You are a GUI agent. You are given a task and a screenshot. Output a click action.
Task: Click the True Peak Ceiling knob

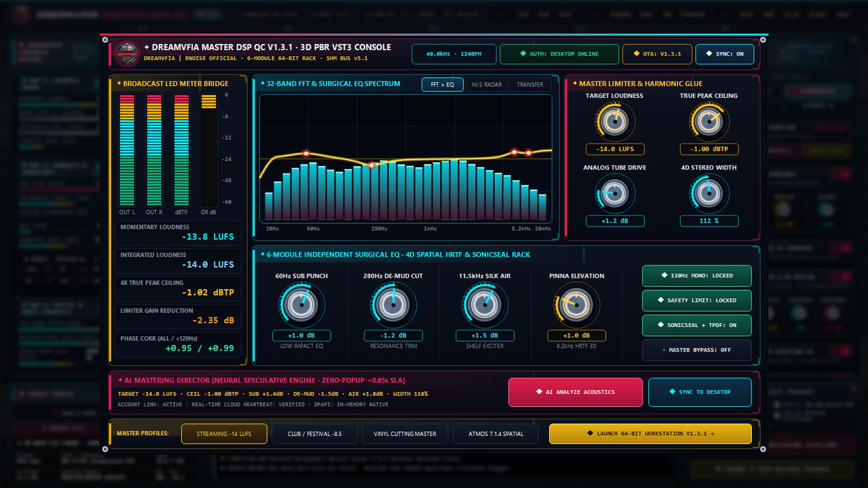click(x=709, y=122)
